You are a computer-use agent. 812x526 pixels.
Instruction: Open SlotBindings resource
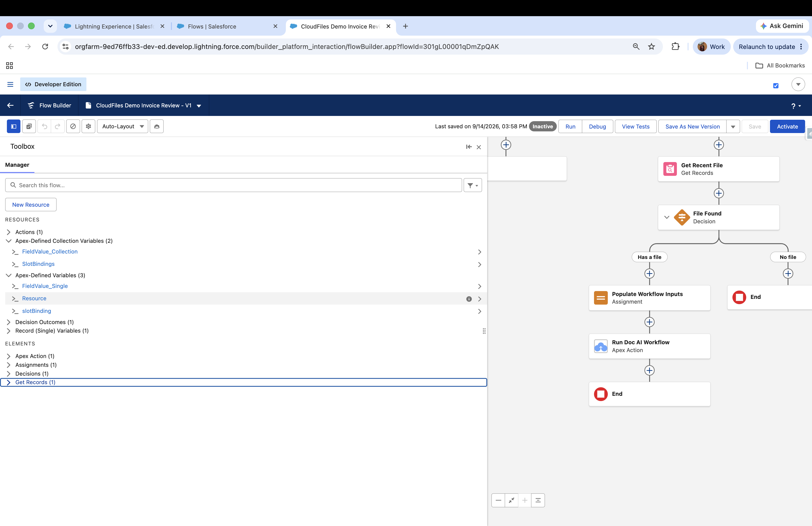38,264
